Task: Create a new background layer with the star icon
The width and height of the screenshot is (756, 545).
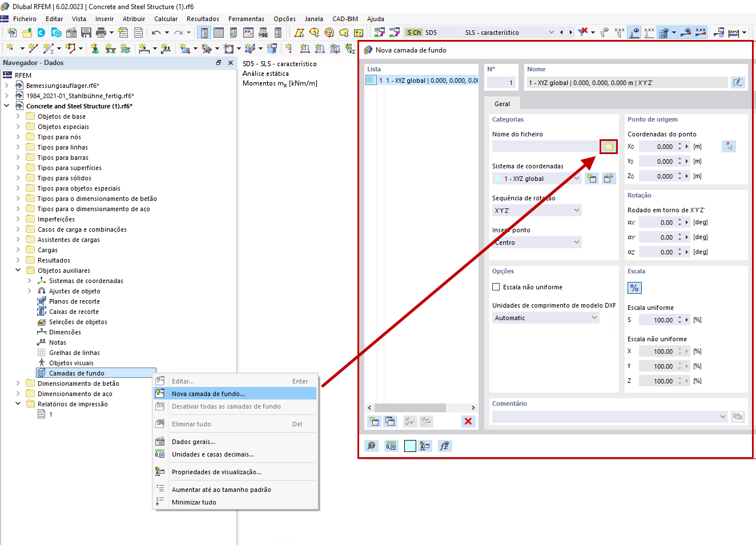Action: (x=373, y=421)
